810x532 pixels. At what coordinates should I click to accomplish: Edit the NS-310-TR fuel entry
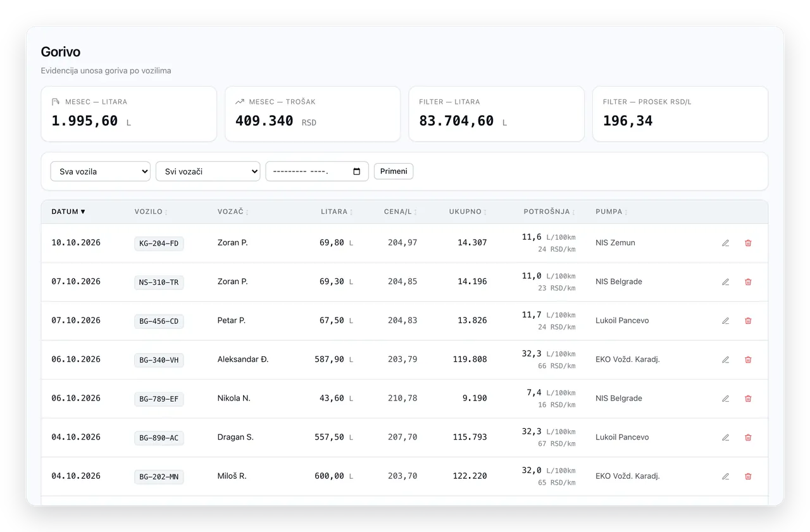(x=726, y=282)
